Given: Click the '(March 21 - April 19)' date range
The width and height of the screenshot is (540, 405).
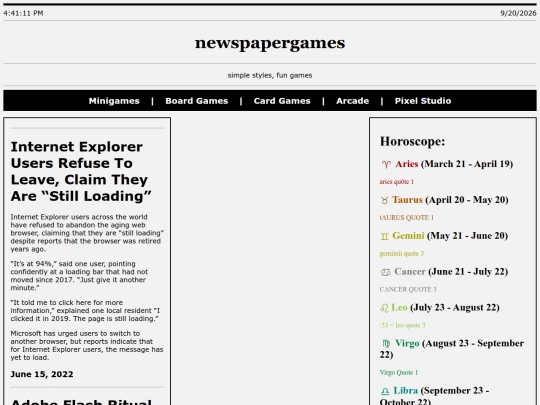Looking at the screenshot, I should [x=467, y=164].
